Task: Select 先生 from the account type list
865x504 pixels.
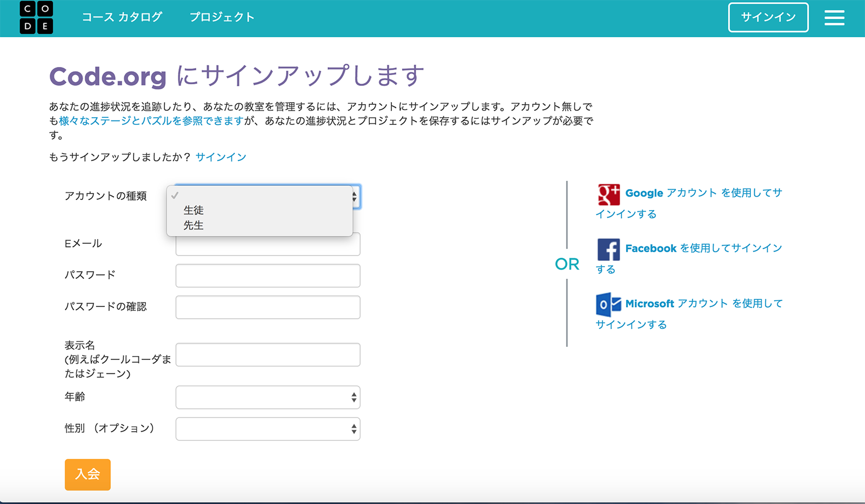Action: (259, 225)
